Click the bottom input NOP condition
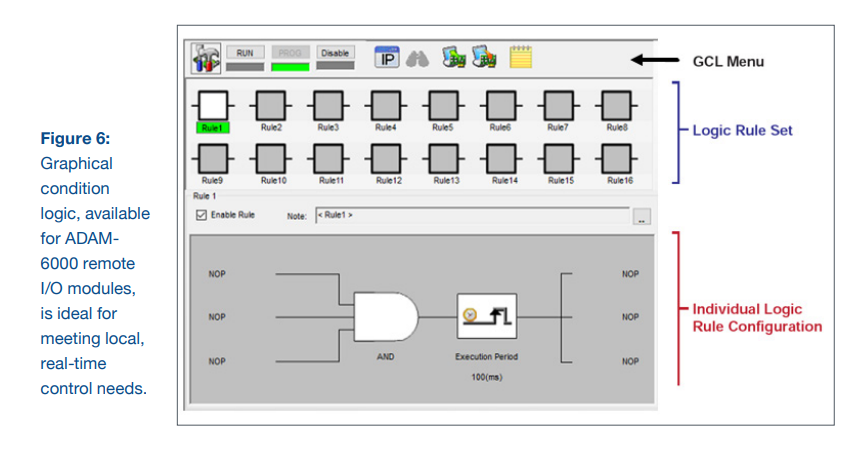Viewport: 858px width, 450px height. coord(217,361)
